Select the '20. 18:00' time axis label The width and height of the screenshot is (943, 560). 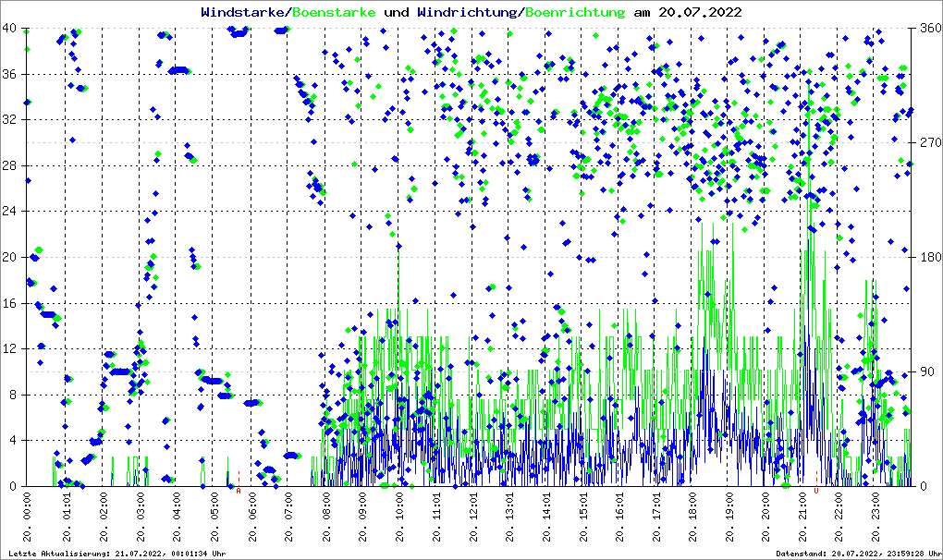point(693,517)
